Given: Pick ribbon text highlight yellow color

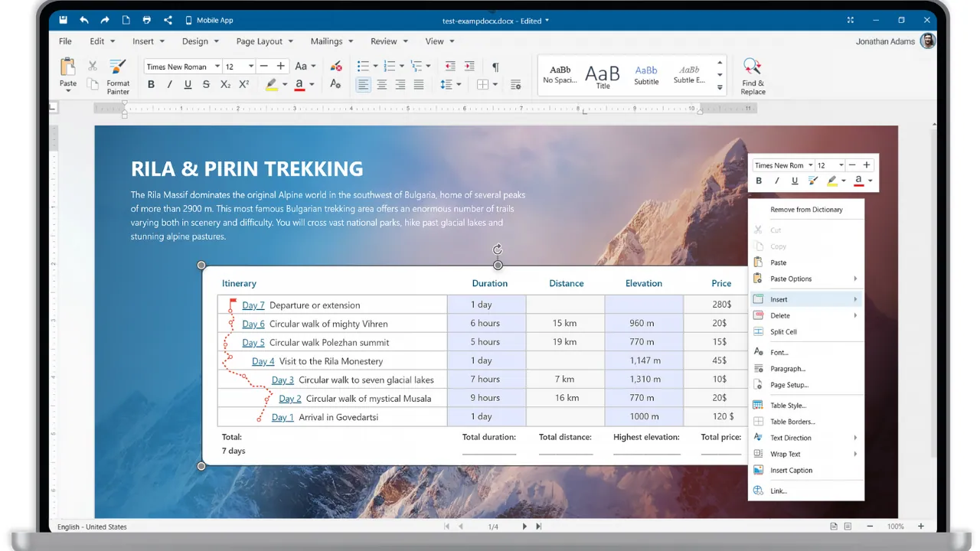Looking at the screenshot, I should 271,84.
